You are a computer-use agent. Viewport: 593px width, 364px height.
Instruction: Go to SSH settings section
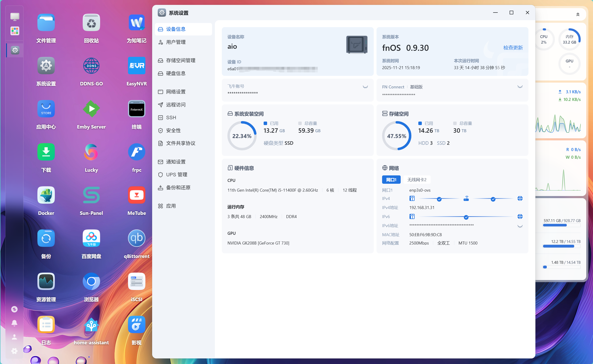click(x=171, y=117)
